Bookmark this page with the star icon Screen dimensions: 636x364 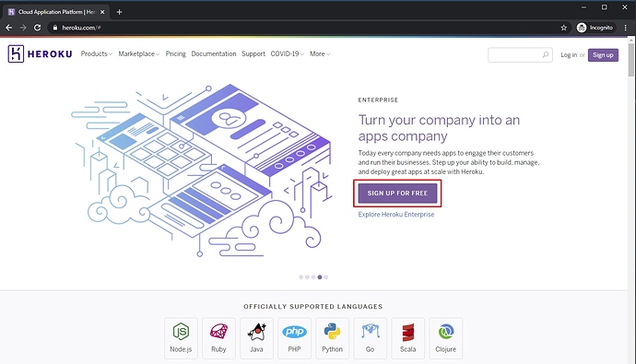click(x=564, y=28)
